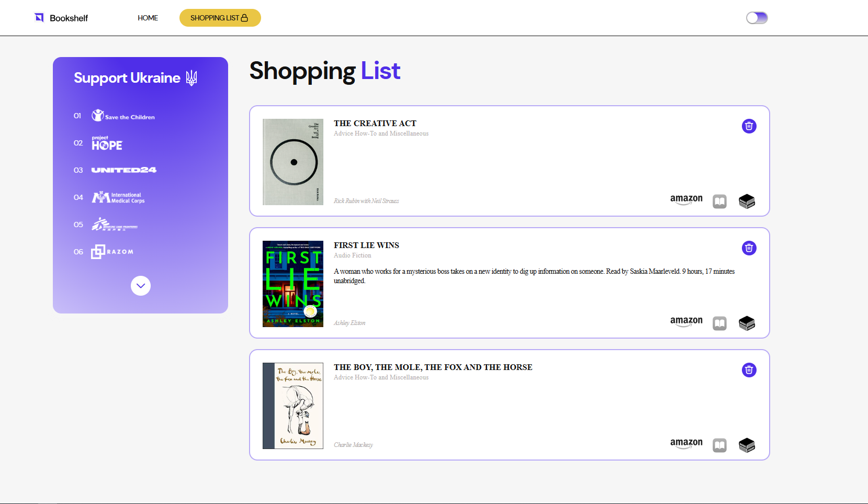Expand the Support Ukraine charity list
The height and width of the screenshot is (504, 868).
point(140,286)
